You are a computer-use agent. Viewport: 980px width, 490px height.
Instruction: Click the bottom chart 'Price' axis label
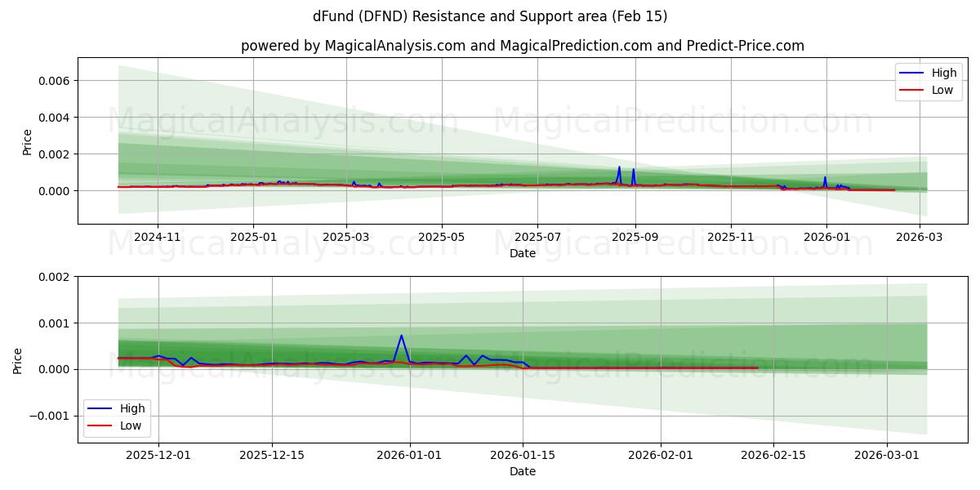[x=18, y=360]
